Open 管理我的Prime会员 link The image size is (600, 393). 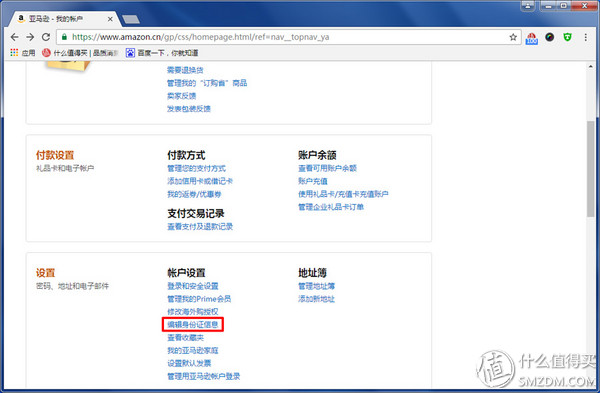[199, 299]
